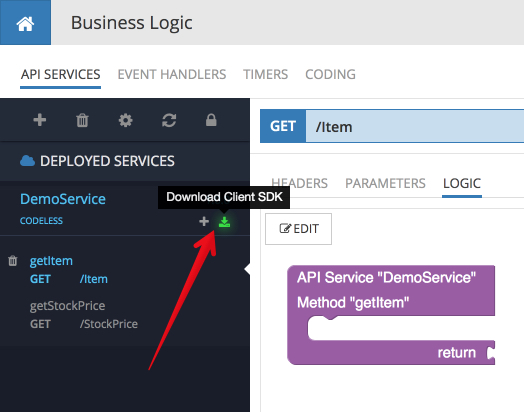Open the PARAMETERS tab
The width and height of the screenshot is (524, 412).
[385, 183]
